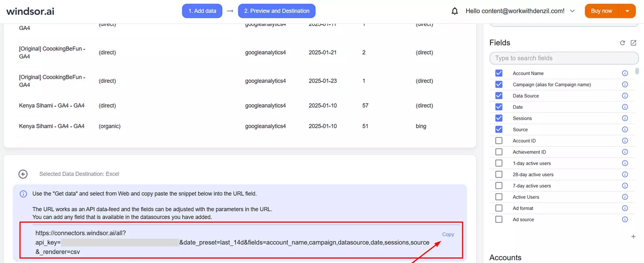This screenshot has width=644, height=263.
Task: Check the Ad source field
Action: coord(499,219)
